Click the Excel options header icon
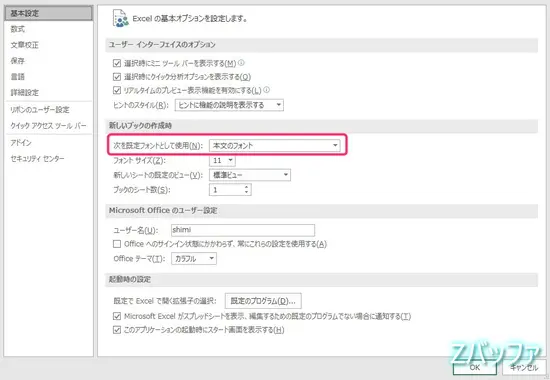This screenshot has width=550, height=380. [120, 19]
